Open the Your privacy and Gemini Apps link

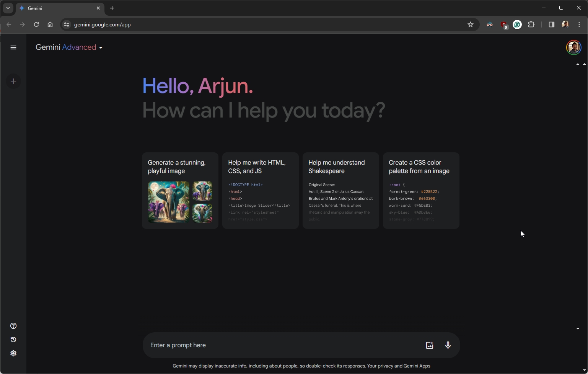point(398,366)
